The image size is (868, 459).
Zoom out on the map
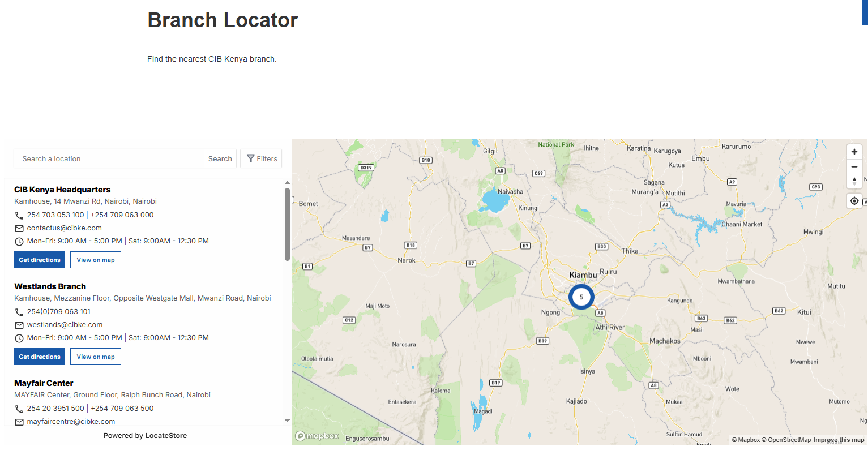click(x=854, y=166)
